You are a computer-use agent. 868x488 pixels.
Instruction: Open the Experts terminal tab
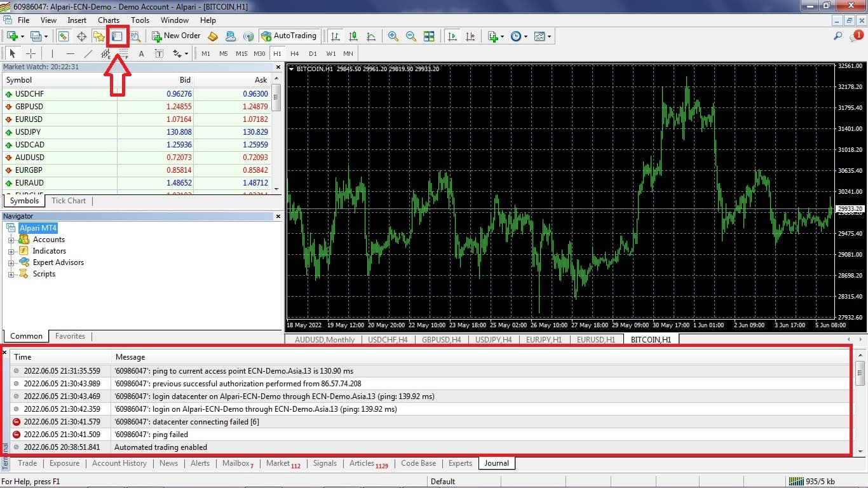pyautogui.click(x=460, y=463)
